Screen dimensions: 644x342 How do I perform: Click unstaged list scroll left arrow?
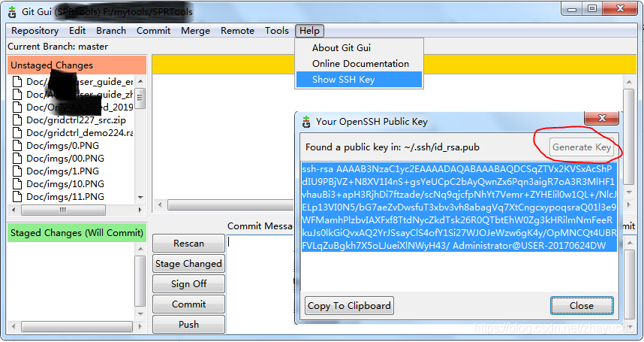pyautogui.click(x=14, y=210)
